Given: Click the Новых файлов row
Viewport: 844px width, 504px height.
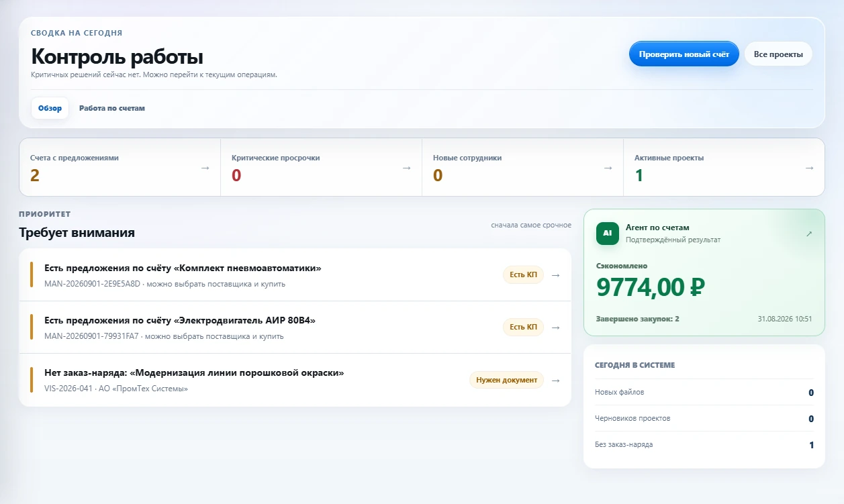Looking at the screenshot, I should pyautogui.click(x=704, y=392).
